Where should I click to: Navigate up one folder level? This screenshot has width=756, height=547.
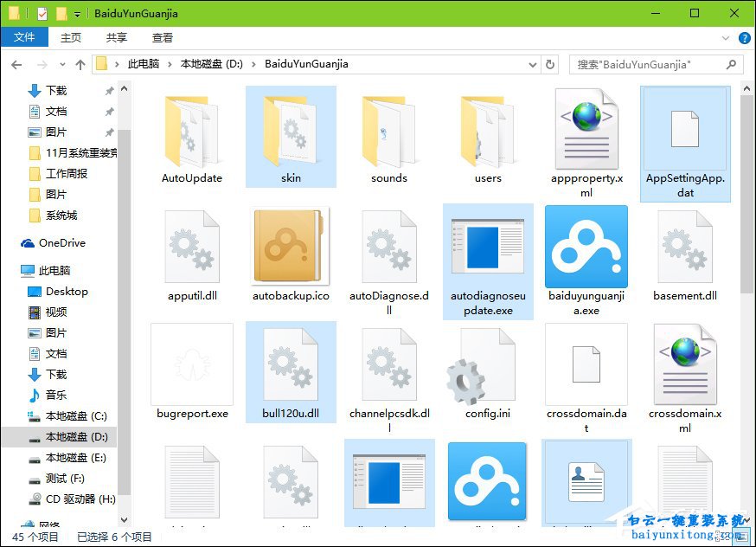click(80, 64)
